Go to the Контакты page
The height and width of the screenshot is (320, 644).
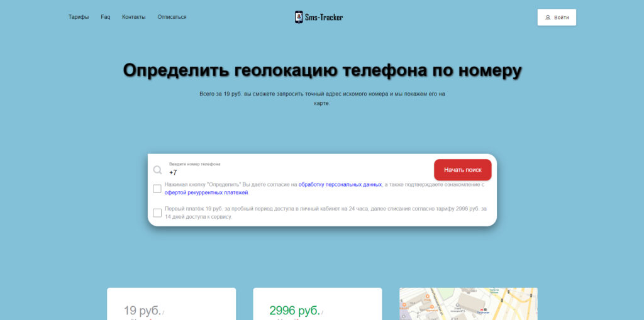tap(133, 17)
